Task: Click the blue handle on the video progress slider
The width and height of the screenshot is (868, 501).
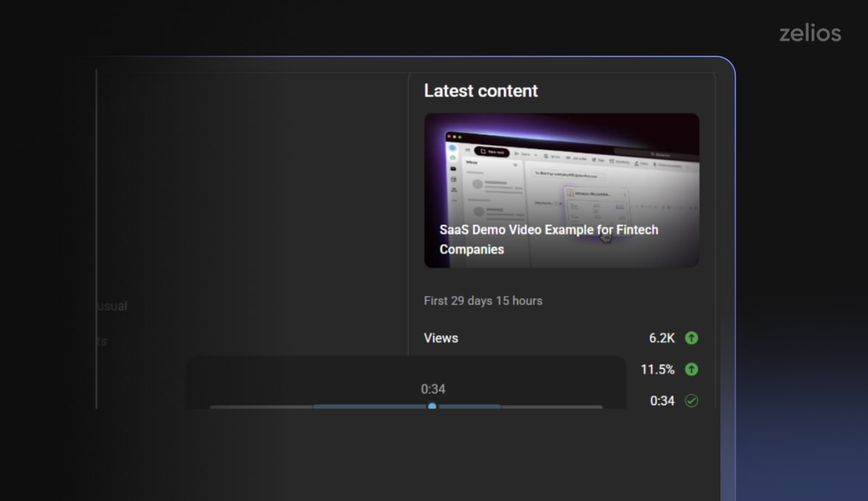Action: (433, 407)
